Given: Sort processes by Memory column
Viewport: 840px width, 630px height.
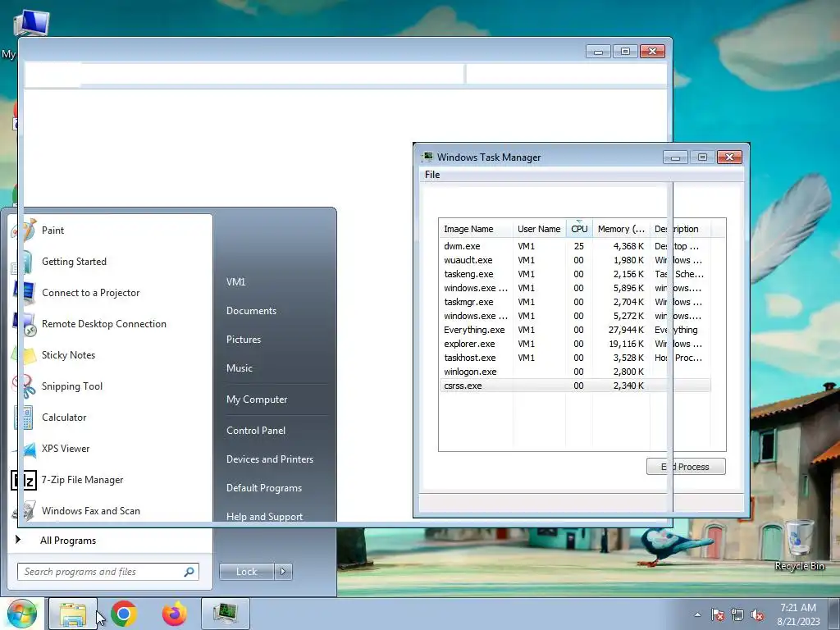Looking at the screenshot, I should [x=621, y=229].
